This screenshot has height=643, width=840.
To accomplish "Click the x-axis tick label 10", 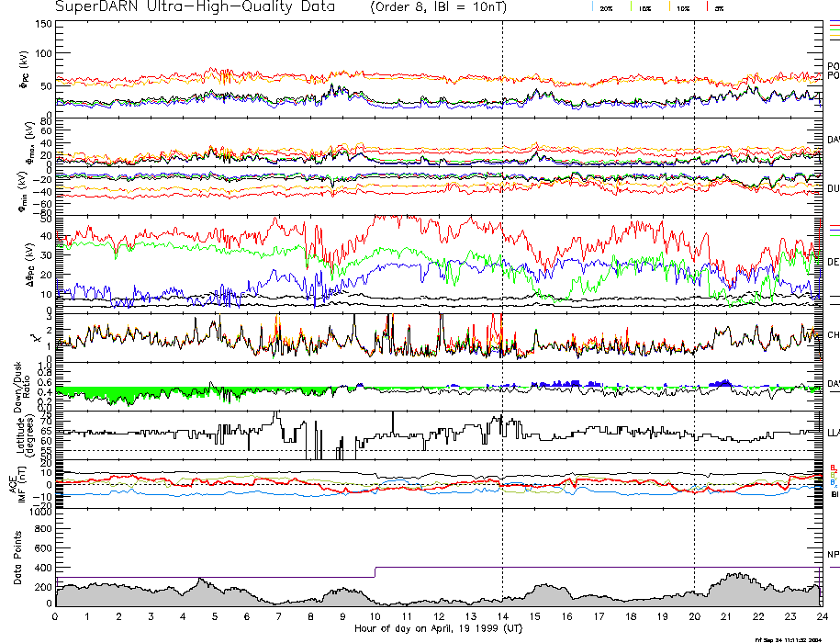I will pos(375,616).
